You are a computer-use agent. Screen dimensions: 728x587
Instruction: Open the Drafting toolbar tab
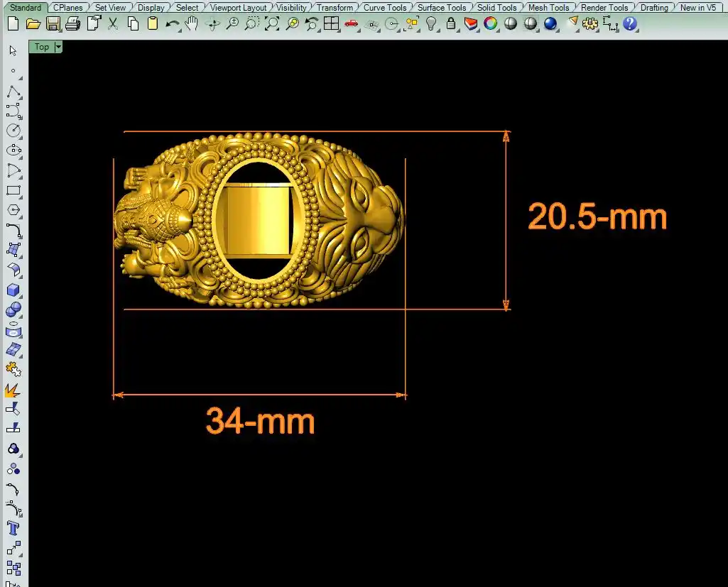point(653,8)
